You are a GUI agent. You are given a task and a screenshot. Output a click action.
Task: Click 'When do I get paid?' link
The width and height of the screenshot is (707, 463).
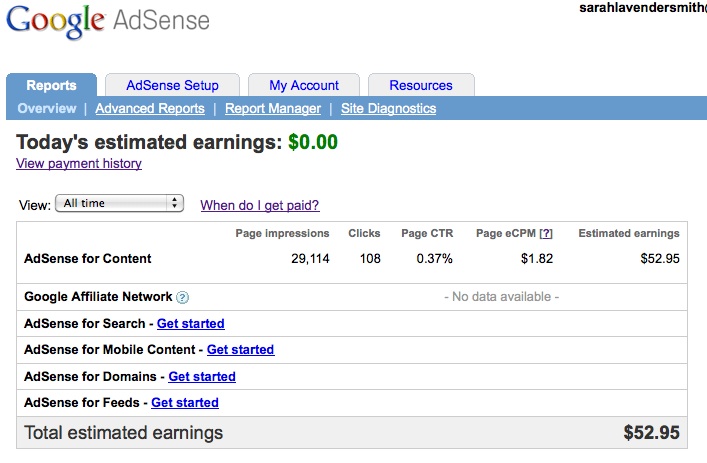pos(260,205)
